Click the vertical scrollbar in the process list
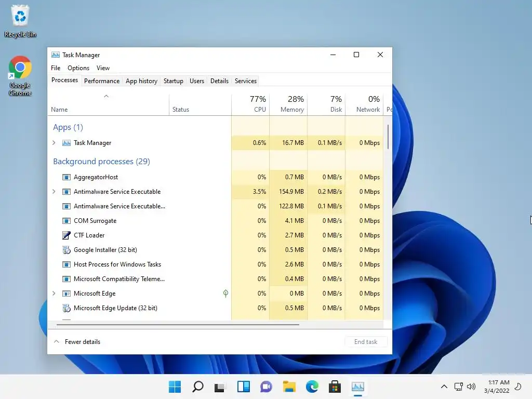Image resolution: width=532 pixels, height=399 pixels. click(x=388, y=137)
